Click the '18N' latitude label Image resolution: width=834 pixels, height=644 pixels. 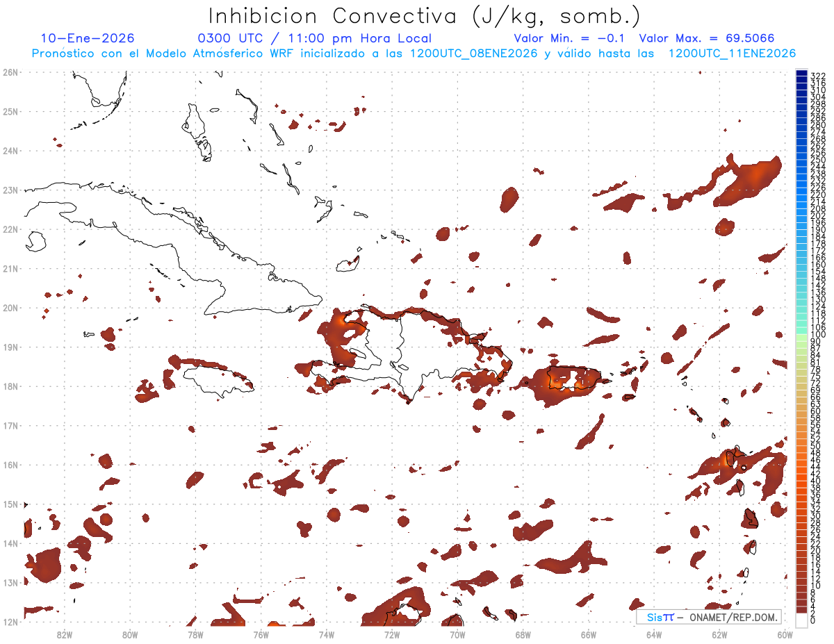pos(10,386)
